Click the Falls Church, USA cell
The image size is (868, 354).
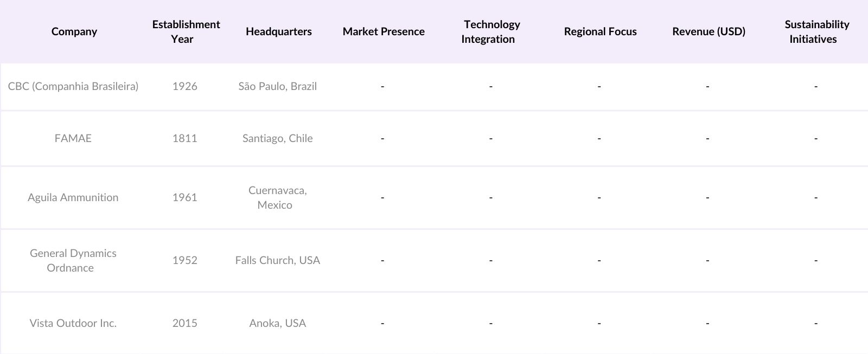coord(278,260)
